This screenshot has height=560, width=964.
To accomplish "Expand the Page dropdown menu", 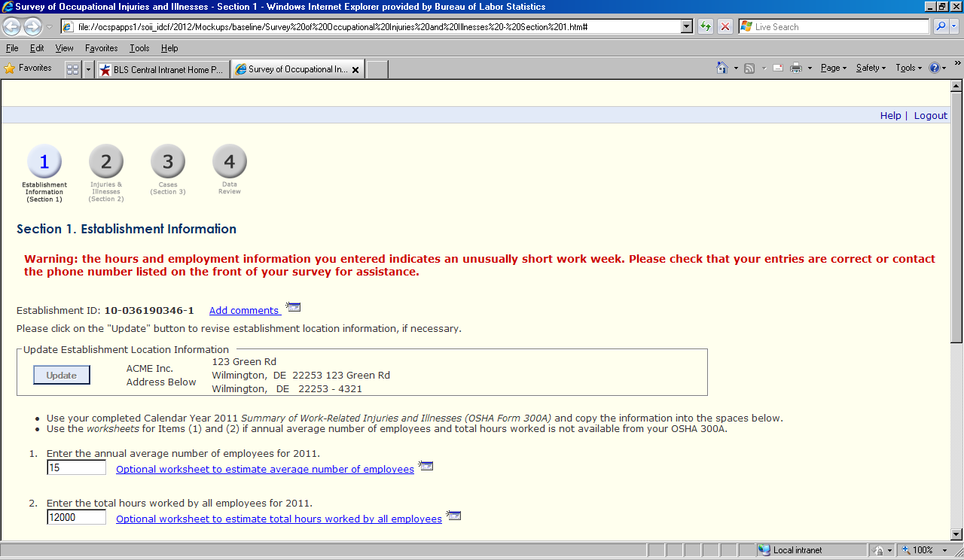I will pyautogui.click(x=834, y=68).
